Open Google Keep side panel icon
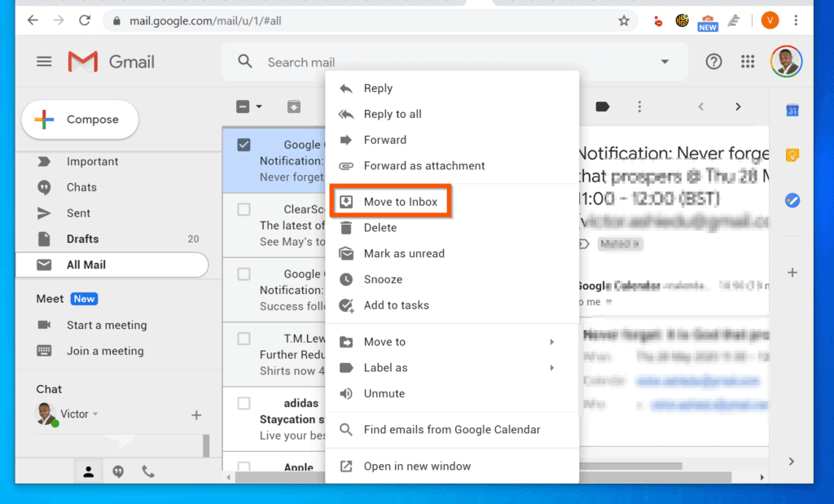 tap(792, 156)
